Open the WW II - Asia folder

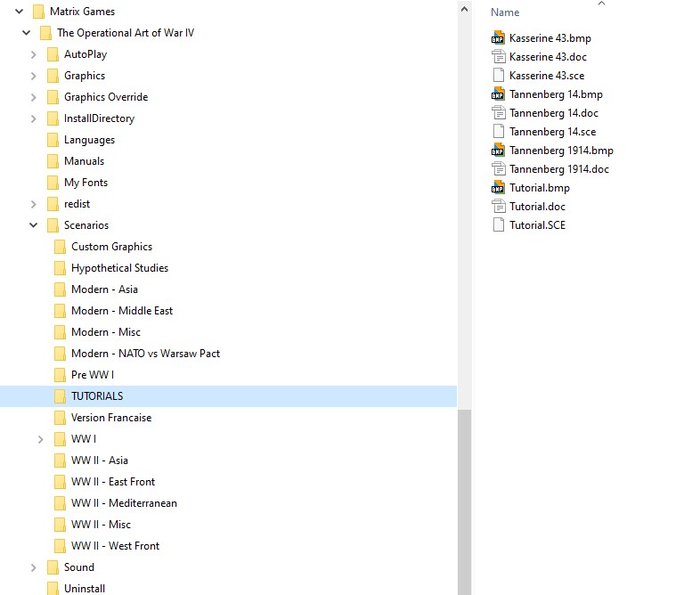[x=100, y=461]
